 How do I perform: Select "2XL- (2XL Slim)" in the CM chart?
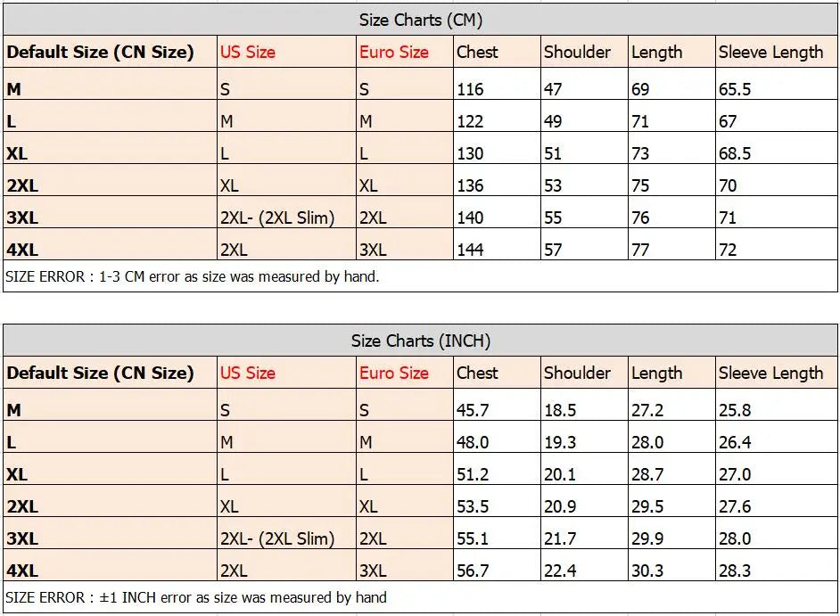click(277, 218)
